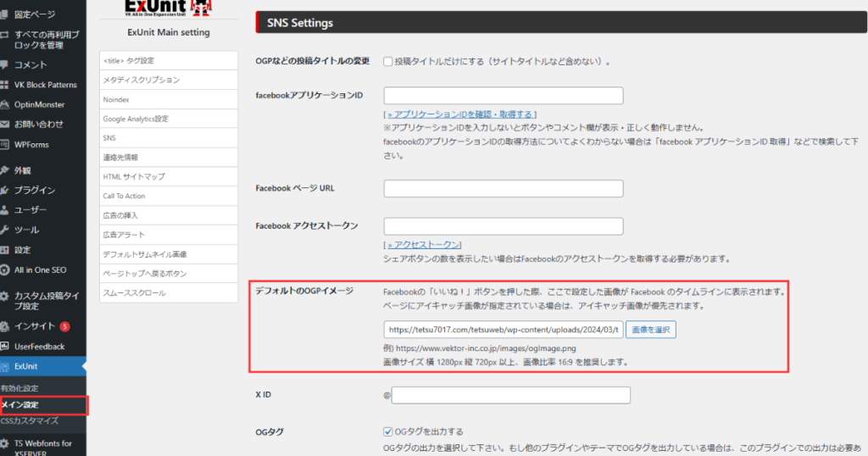Jump to Noindex section
The height and width of the screenshot is (456, 868).
coord(169,100)
